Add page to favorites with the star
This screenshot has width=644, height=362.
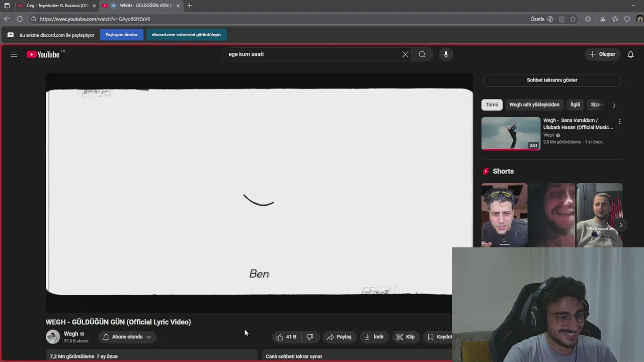(x=573, y=19)
